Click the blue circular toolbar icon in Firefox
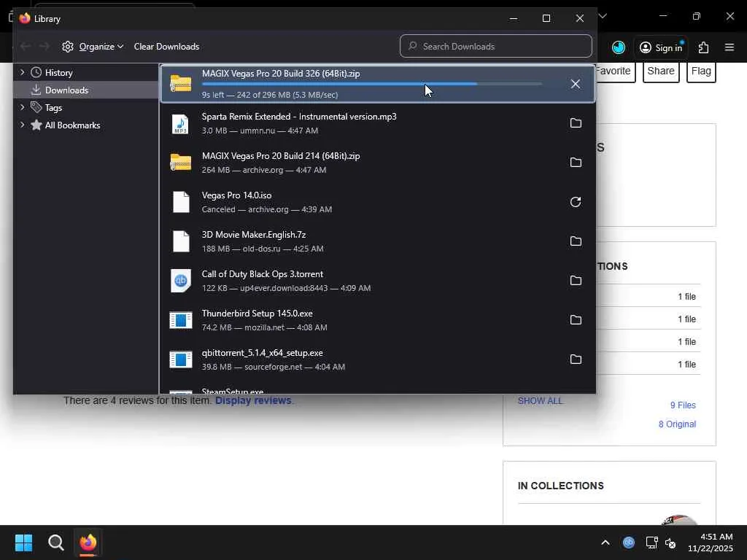The image size is (747, 560). (x=619, y=47)
